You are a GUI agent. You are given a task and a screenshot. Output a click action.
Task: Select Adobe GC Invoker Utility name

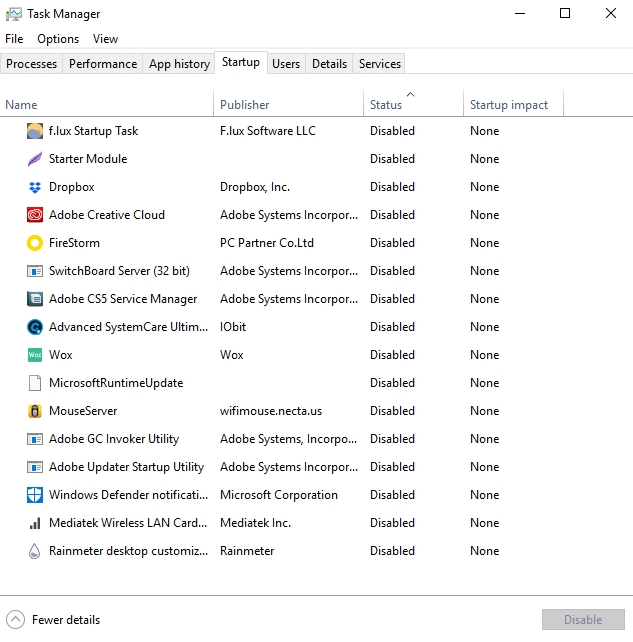(x=114, y=439)
